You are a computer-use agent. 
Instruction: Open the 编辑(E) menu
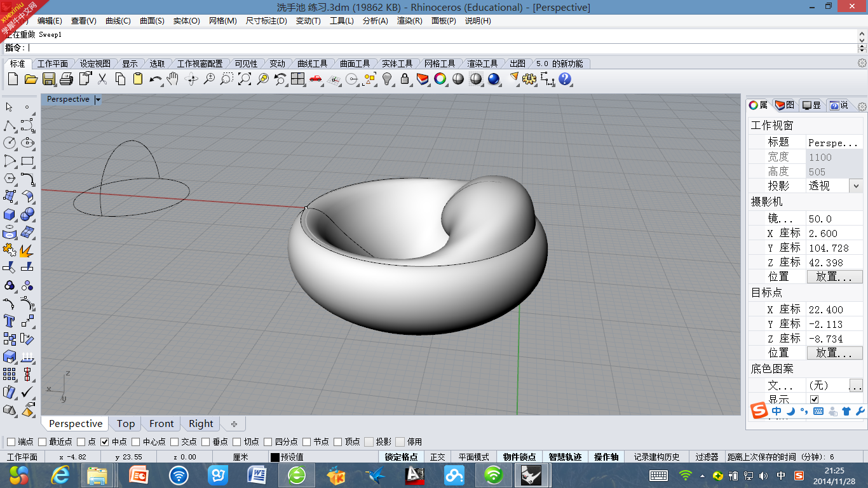coord(50,21)
